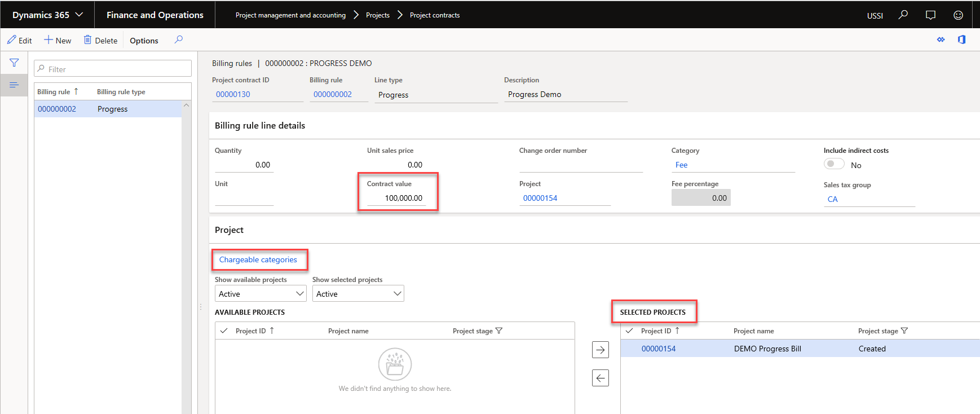Click the search magnifier icon in top bar
Image resolution: width=980 pixels, height=414 pixels.
[x=903, y=15]
